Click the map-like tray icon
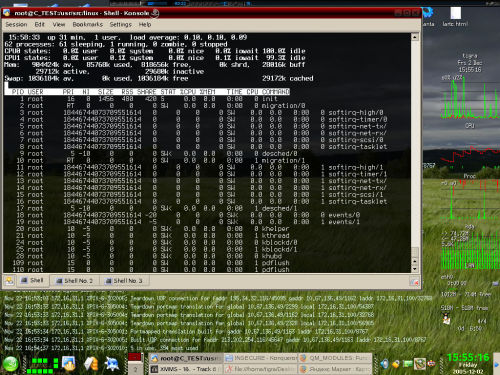The height and width of the screenshot is (375, 500). coord(420,364)
